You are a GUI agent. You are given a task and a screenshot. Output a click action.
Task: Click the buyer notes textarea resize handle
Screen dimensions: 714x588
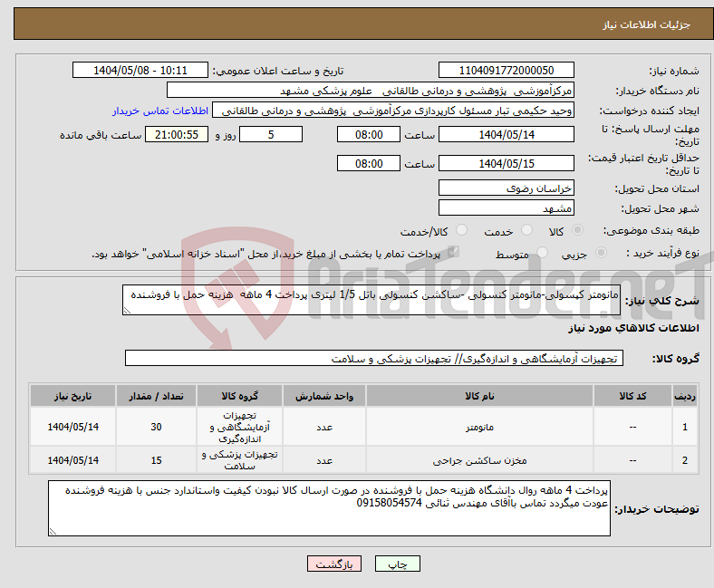click(x=53, y=531)
